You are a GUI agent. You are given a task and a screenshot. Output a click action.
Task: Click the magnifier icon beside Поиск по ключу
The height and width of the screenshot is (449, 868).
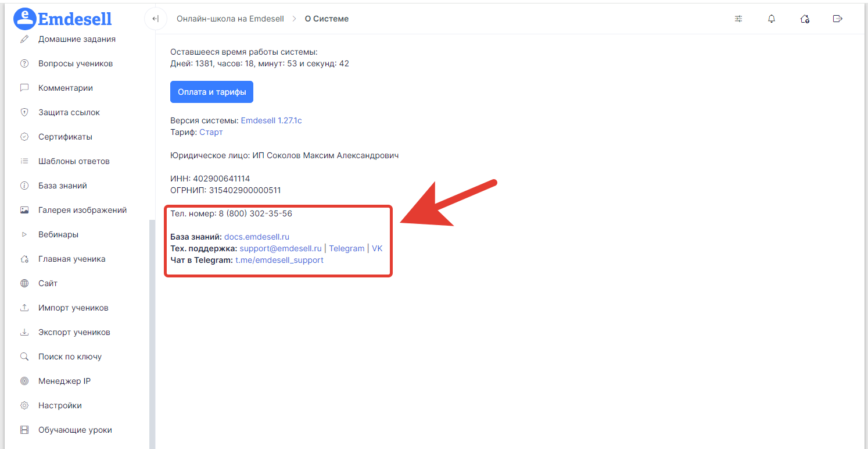click(x=24, y=357)
